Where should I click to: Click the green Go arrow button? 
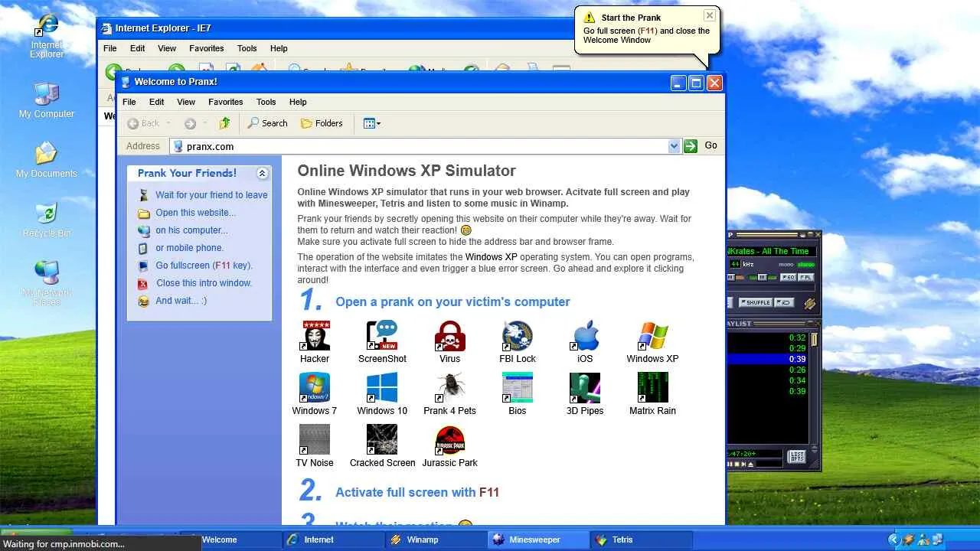[691, 146]
